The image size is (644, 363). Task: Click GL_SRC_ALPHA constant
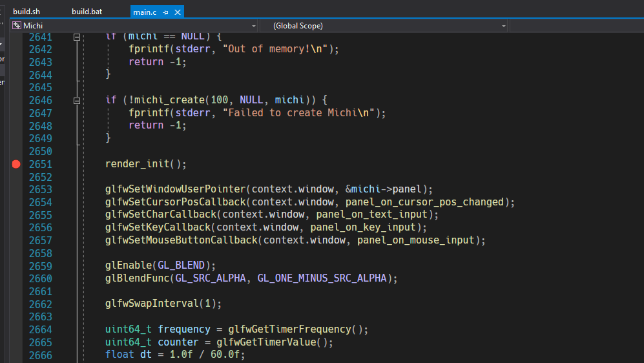point(211,278)
